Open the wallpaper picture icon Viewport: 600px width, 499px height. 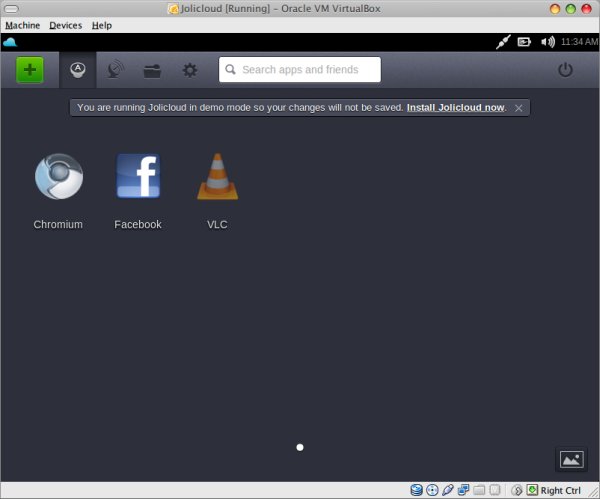tap(571, 459)
